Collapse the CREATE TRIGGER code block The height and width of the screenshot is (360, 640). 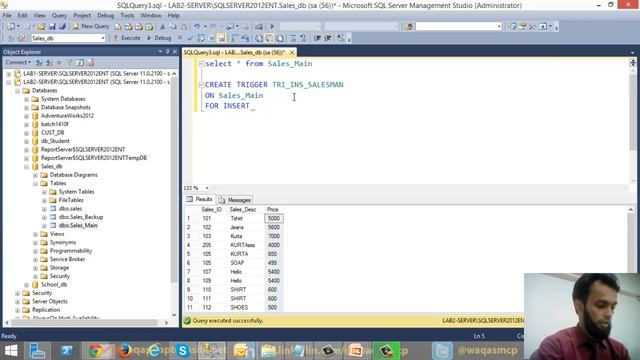click(201, 84)
